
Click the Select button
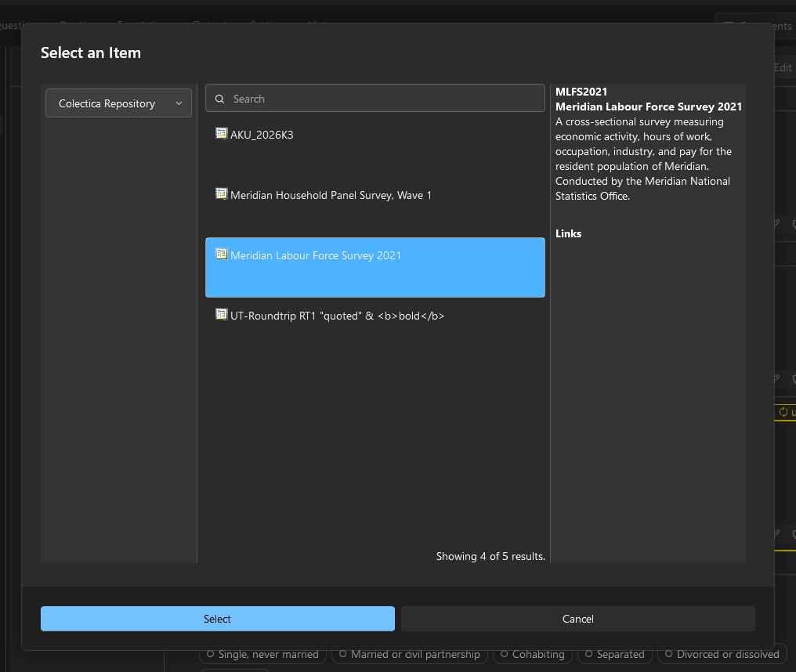(217, 619)
